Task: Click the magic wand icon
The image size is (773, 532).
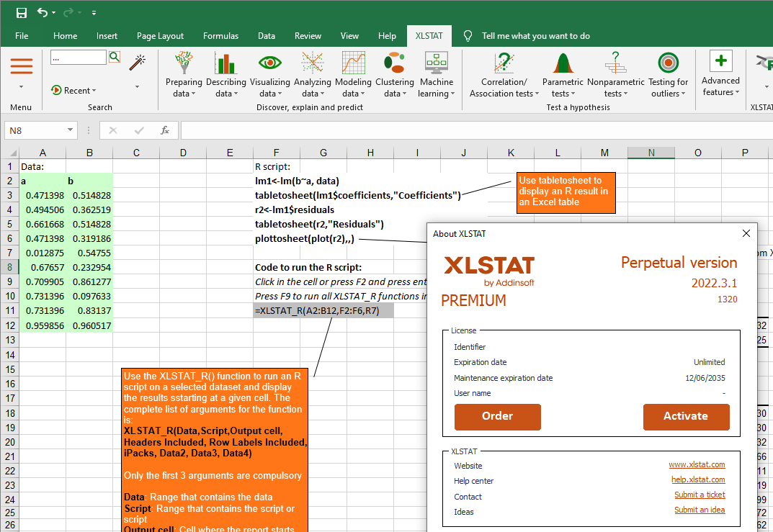Action: click(x=137, y=63)
